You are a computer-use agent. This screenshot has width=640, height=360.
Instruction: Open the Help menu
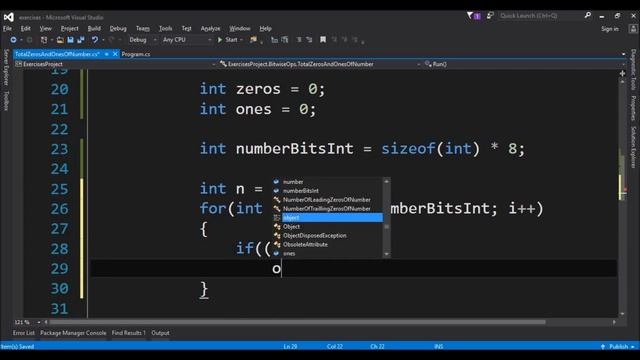(x=265, y=29)
